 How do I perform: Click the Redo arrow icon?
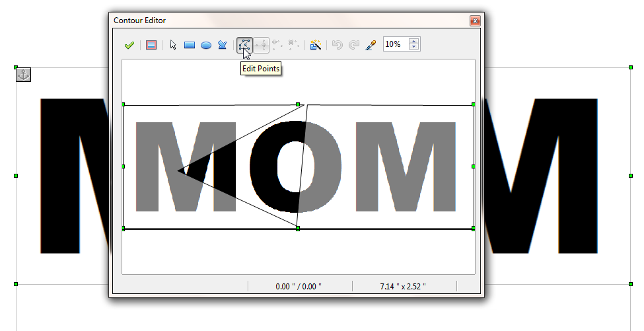tap(353, 45)
